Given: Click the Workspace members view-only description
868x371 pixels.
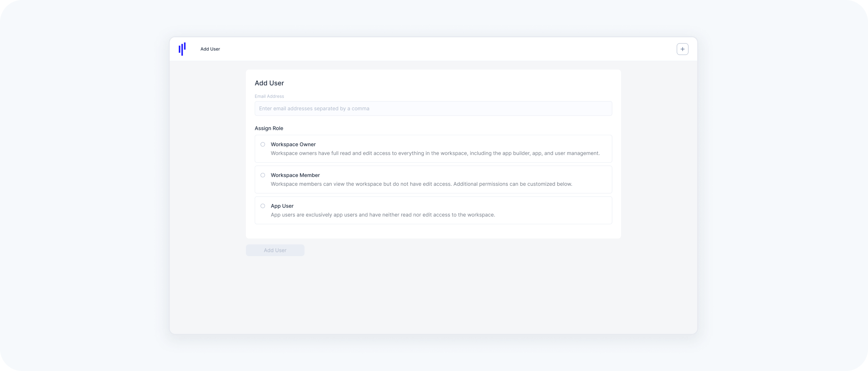Looking at the screenshot, I should pos(421,184).
